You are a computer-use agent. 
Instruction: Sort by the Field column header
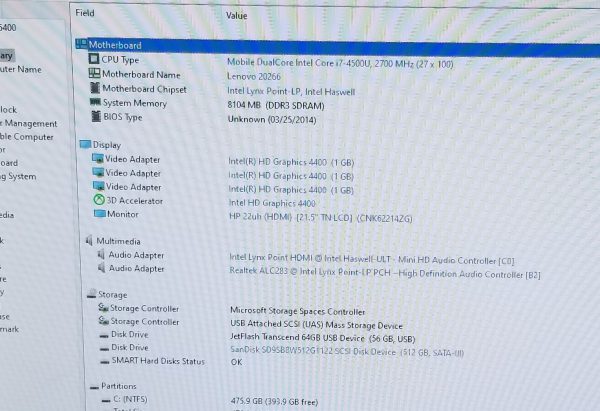pyautogui.click(x=86, y=16)
